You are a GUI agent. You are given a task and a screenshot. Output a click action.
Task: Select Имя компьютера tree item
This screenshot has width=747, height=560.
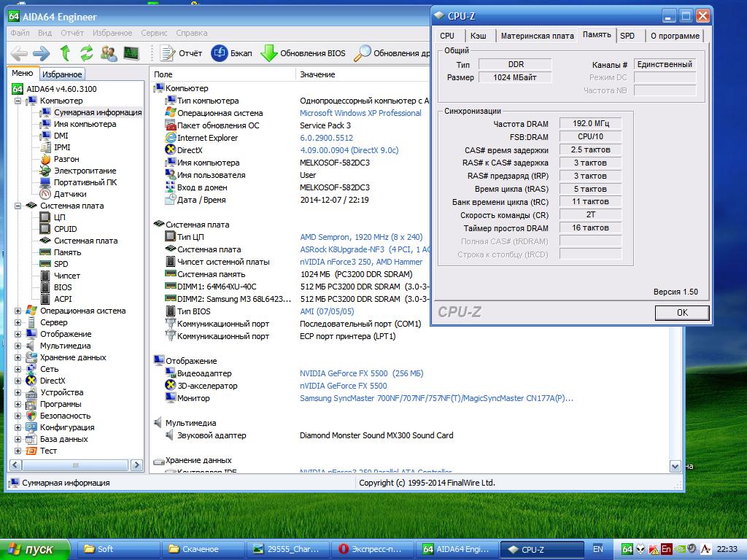[85, 124]
